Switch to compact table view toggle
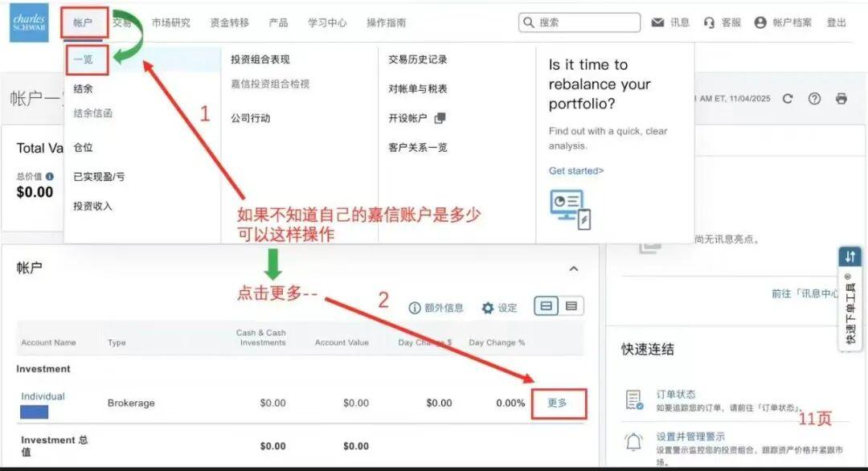Screen dimensions: 868x471 tap(571, 305)
